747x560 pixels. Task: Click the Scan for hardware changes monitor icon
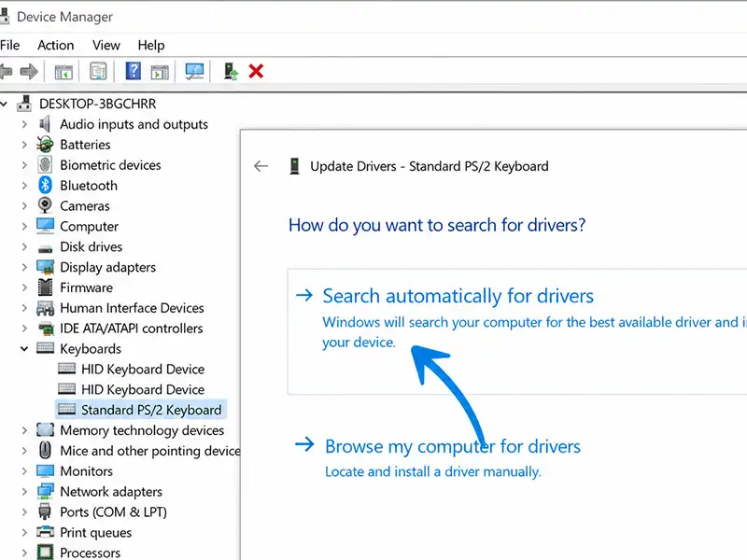[x=194, y=72]
